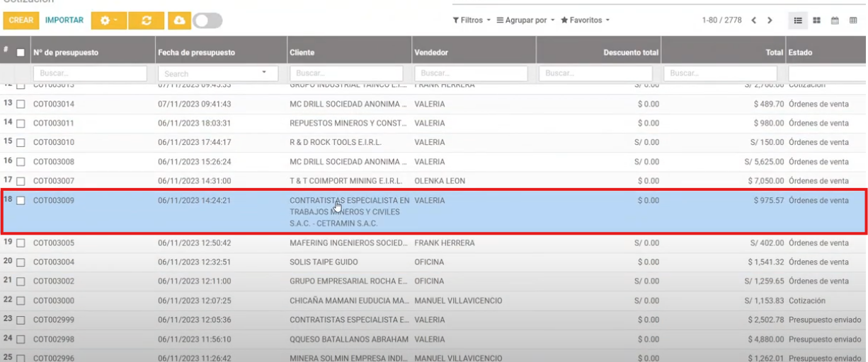The height and width of the screenshot is (362, 868).
Task: Sort by Nº de presupuesto column header
Action: click(66, 53)
